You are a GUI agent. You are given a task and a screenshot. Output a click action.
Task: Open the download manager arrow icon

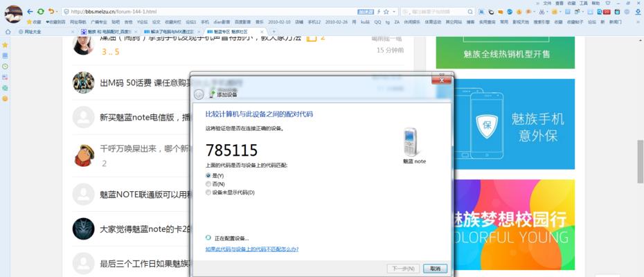coord(638,12)
